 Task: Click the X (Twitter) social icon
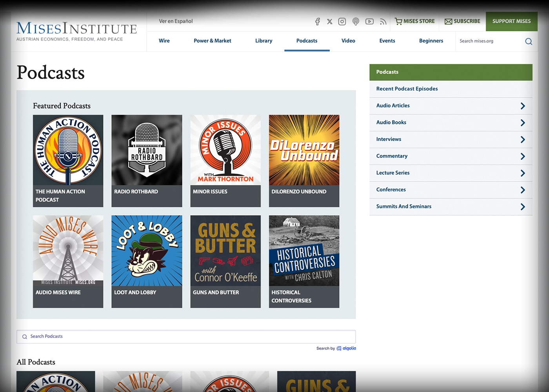coord(329,22)
